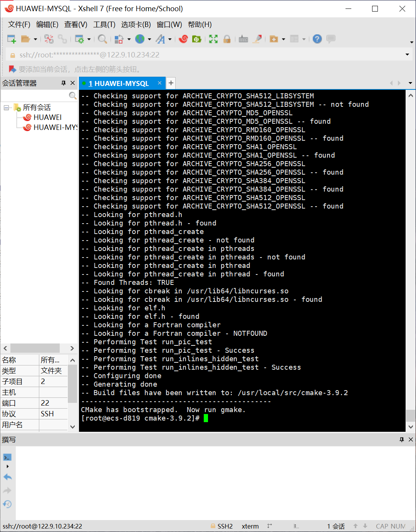Viewport: 416px width, 532px height.
Task: Click the color scheme toolbar icon
Action: (x=119, y=39)
